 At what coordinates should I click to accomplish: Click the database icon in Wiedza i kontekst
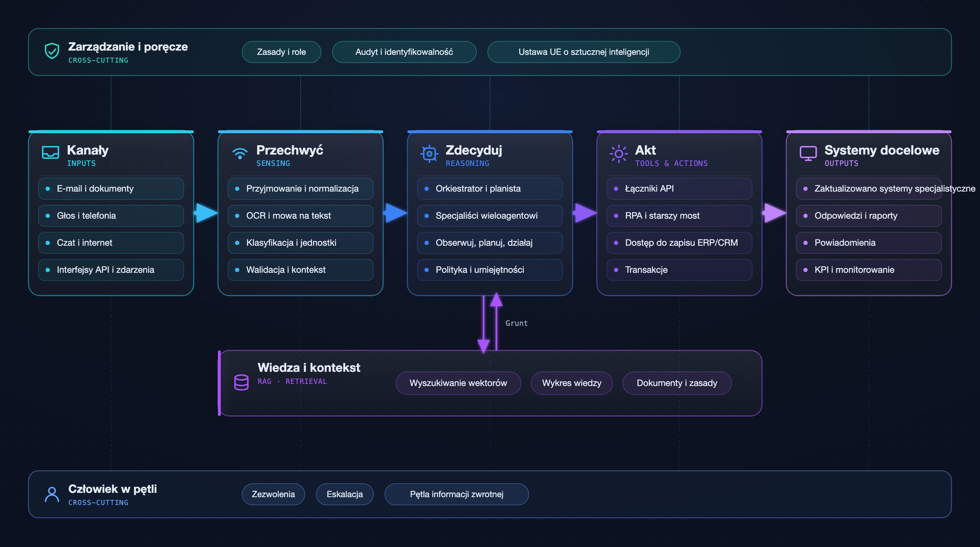(241, 382)
